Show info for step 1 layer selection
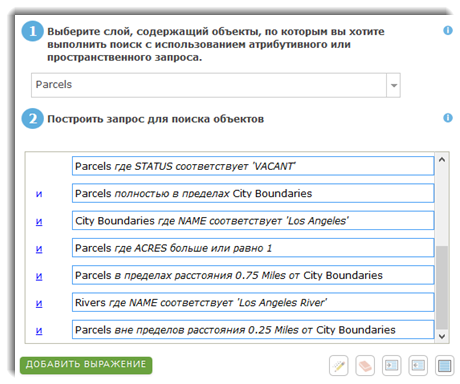The width and height of the screenshot is (460, 384). click(x=448, y=30)
